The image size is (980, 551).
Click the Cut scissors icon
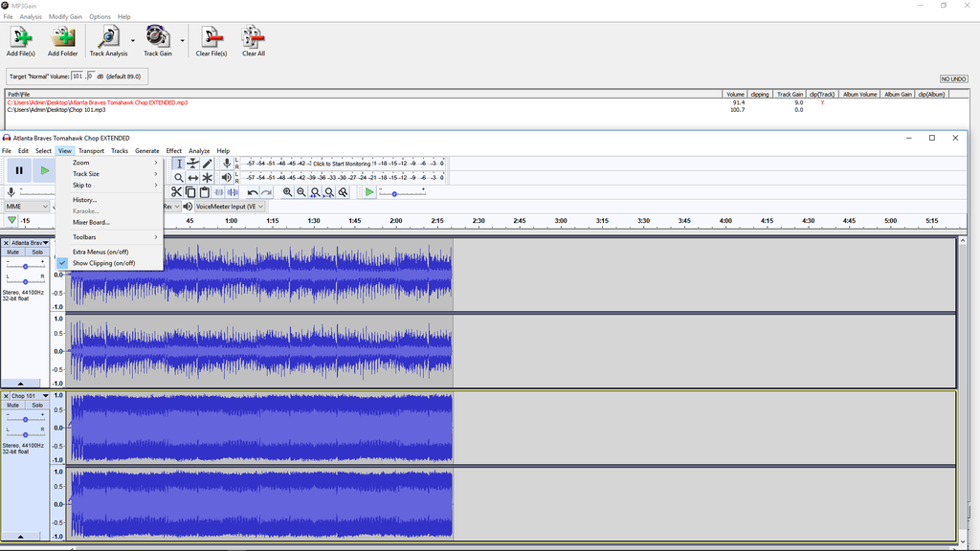(x=177, y=192)
